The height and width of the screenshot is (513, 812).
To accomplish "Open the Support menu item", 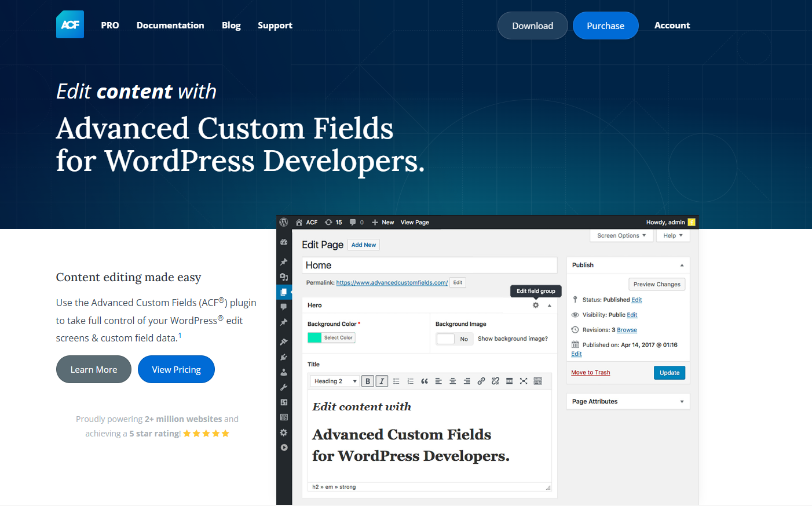I will pos(275,25).
